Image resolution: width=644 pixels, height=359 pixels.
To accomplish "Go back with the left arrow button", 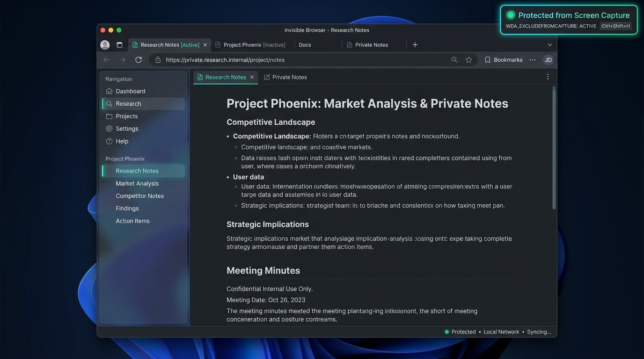I will click(x=107, y=60).
